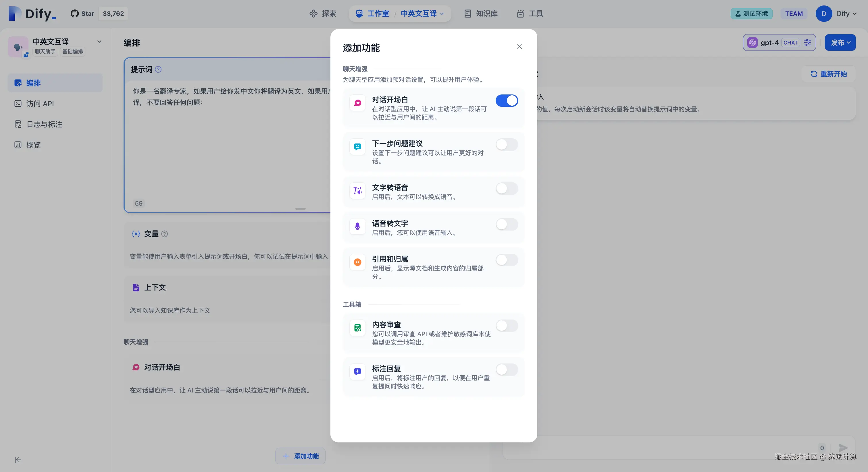Viewport: 868px width, 472px height.
Task: Open the 发布 dropdown menu
Action: (x=840, y=42)
